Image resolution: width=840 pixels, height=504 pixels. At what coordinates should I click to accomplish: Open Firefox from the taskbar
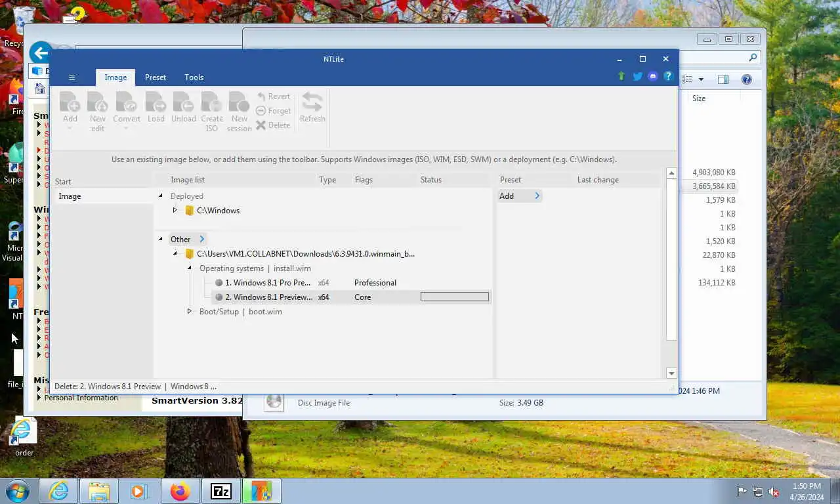pyautogui.click(x=180, y=491)
